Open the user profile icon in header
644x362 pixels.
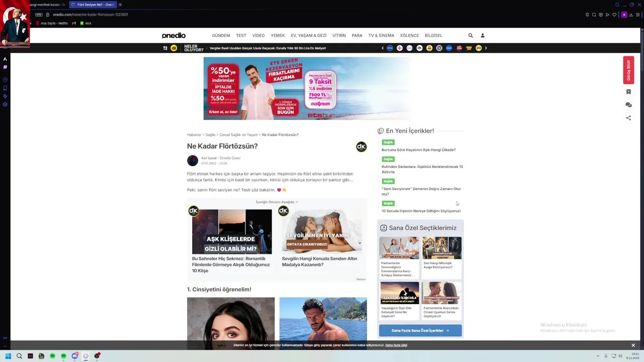tap(482, 36)
